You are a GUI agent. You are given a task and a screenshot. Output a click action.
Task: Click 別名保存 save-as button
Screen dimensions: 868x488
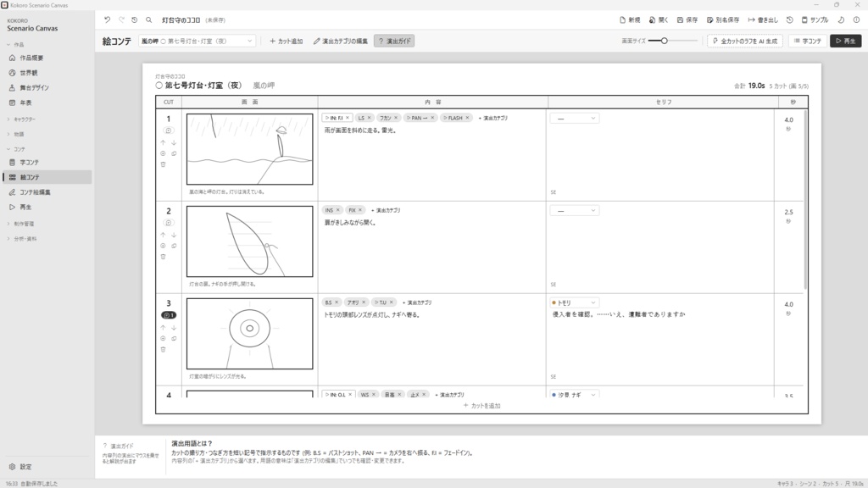723,20
